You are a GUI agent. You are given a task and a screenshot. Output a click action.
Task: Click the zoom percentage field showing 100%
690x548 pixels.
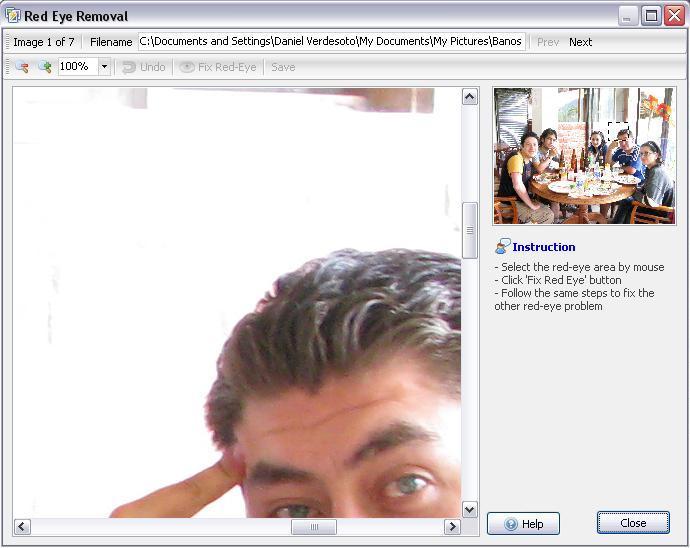78,66
